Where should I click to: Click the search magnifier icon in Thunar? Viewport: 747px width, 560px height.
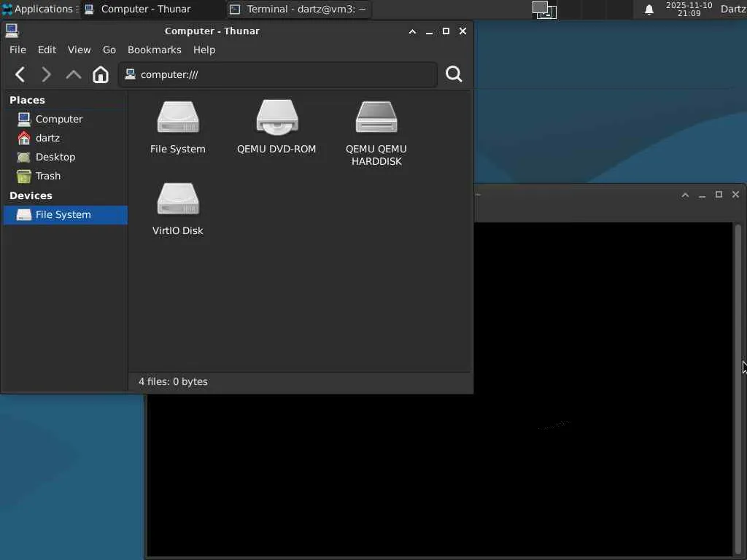(x=454, y=74)
